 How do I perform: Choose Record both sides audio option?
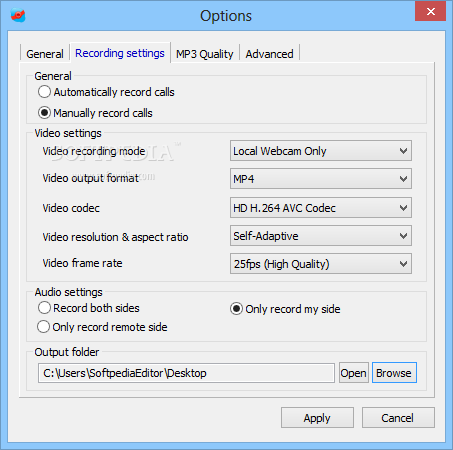click(x=88, y=308)
